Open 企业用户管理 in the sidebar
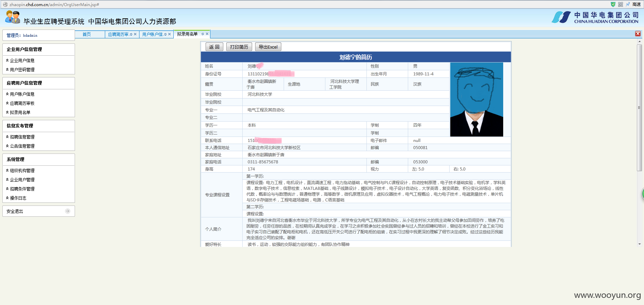644x305 pixels. pyautogui.click(x=22, y=180)
